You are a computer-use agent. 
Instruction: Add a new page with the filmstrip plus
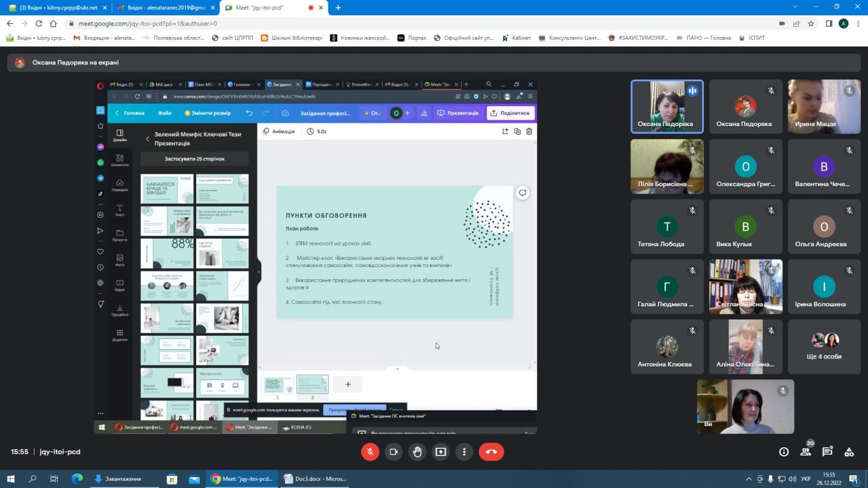[x=348, y=384]
